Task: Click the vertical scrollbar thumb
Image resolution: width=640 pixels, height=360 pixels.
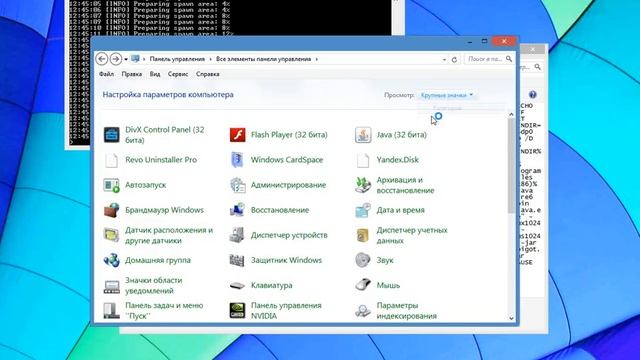Action: pyautogui.click(x=511, y=166)
